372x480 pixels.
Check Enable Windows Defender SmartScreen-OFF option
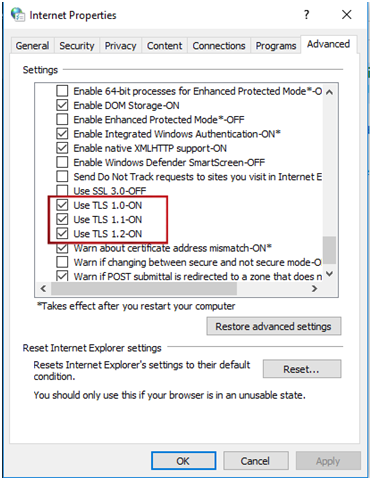(62, 162)
